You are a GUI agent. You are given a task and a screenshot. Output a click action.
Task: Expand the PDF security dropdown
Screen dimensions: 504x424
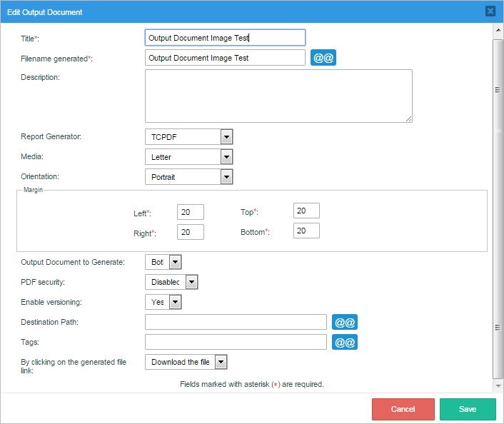click(171, 282)
